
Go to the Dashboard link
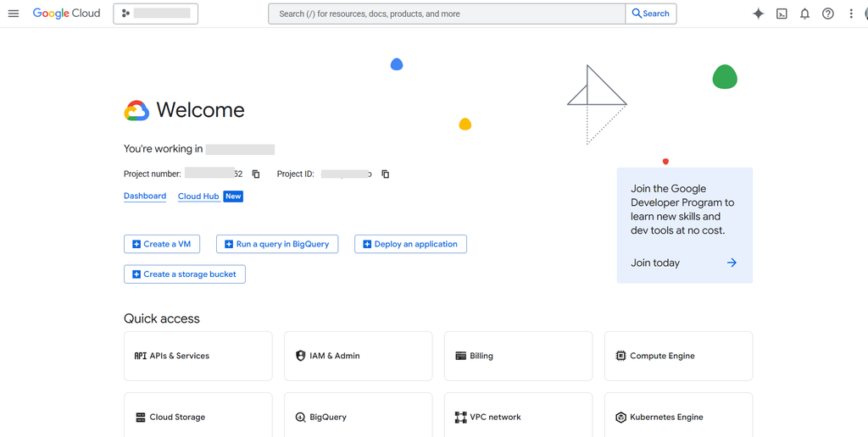(145, 196)
